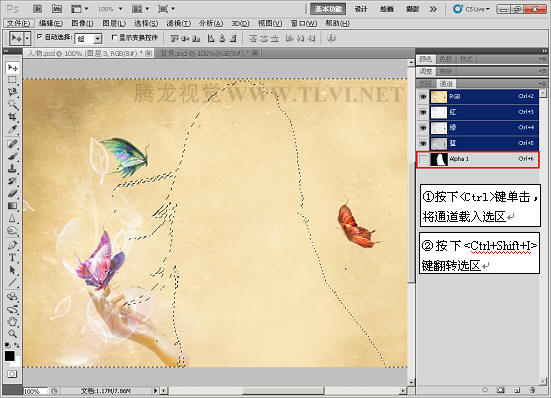Click Create new channel icon
551x398 pixels.
tap(517, 390)
